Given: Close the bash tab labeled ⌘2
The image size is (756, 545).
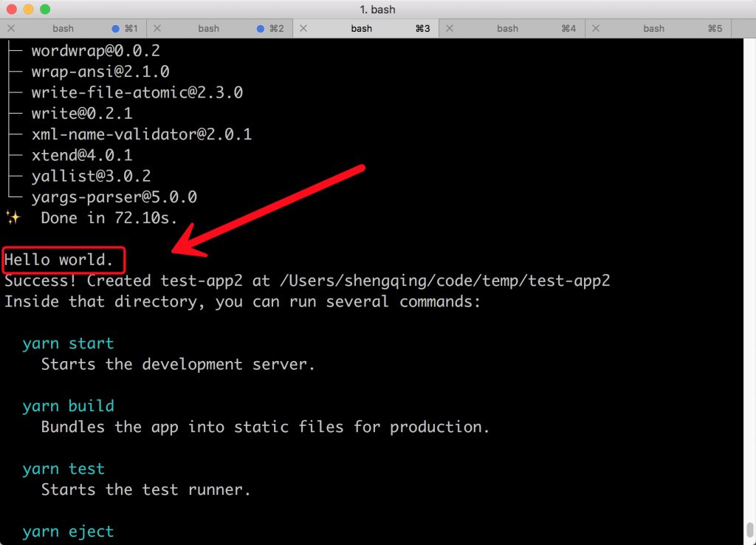Looking at the screenshot, I should pos(157,29).
